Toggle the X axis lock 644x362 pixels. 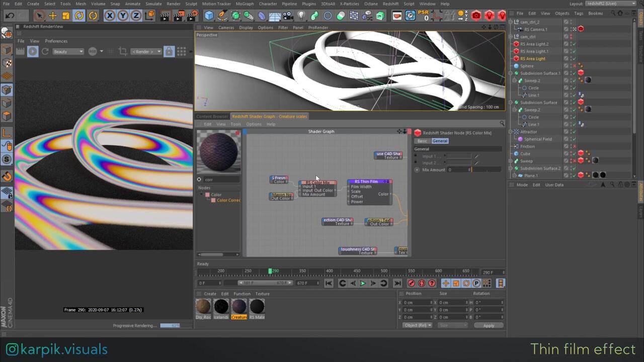coord(110,16)
